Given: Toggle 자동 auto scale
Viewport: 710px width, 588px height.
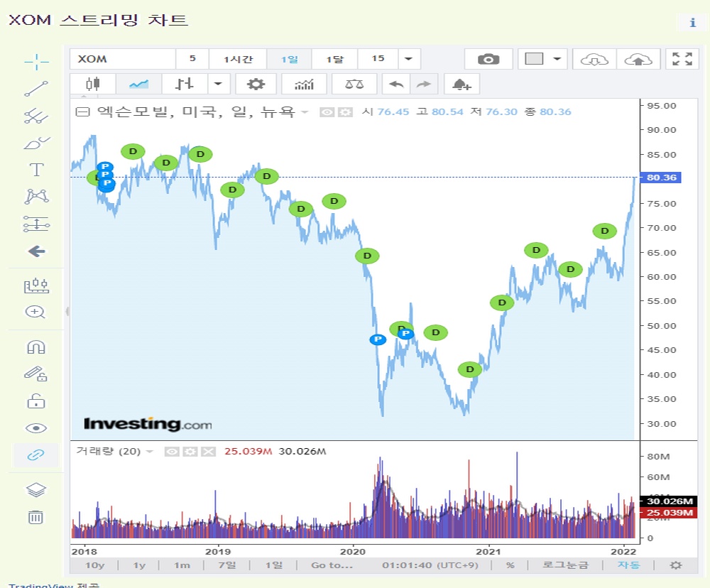Looking at the screenshot, I should coord(628,565).
